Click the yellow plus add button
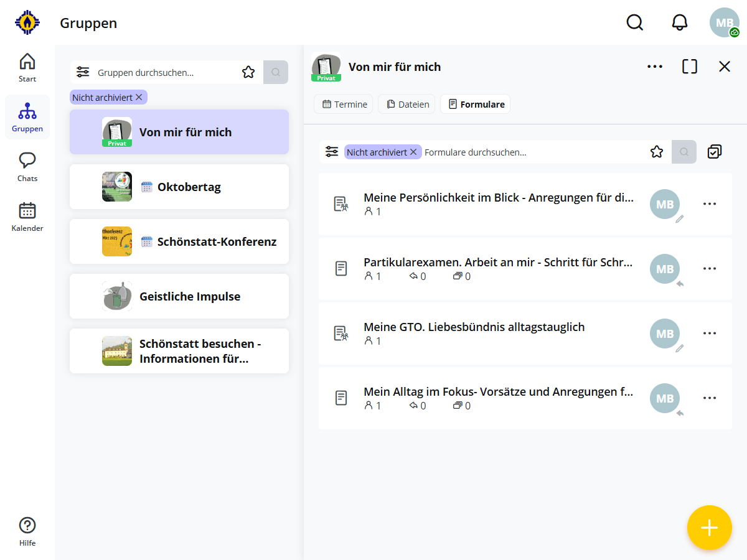Viewport: 747px width, 560px height. 709,528
